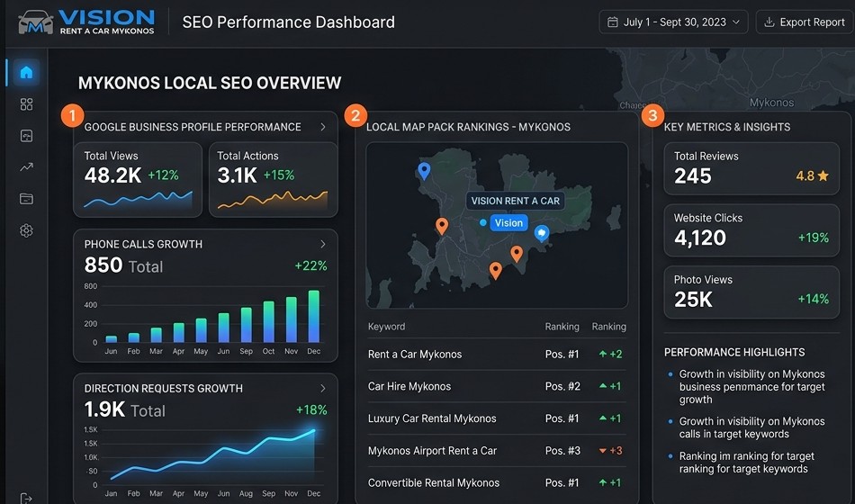Expand Google Business Profile Performance chevron
This screenshot has height=504, width=855.
[x=323, y=127]
